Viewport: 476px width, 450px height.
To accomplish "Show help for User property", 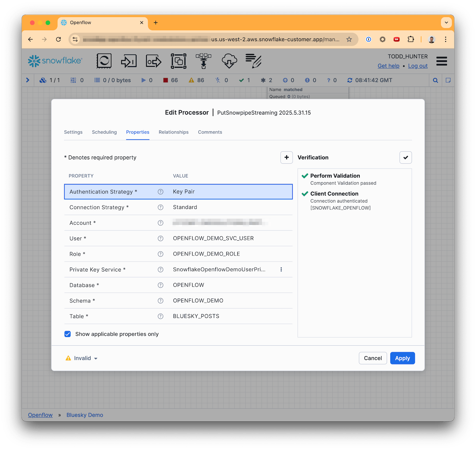I will (160, 238).
